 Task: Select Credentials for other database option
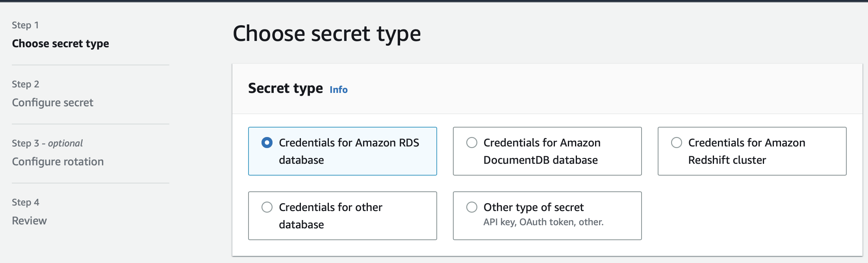pyautogui.click(x=267, y=207)
